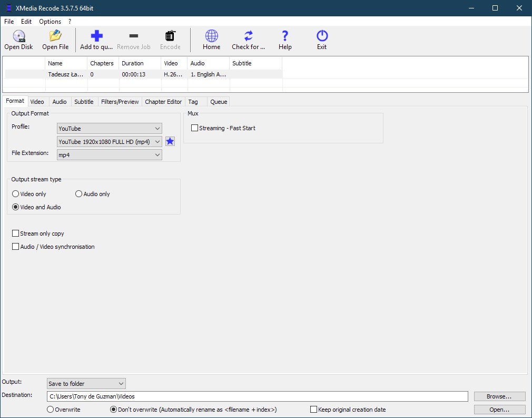
Task: Switch to the Filters/Preview tab
Action: pyautogui.click(x=120, y=101)
